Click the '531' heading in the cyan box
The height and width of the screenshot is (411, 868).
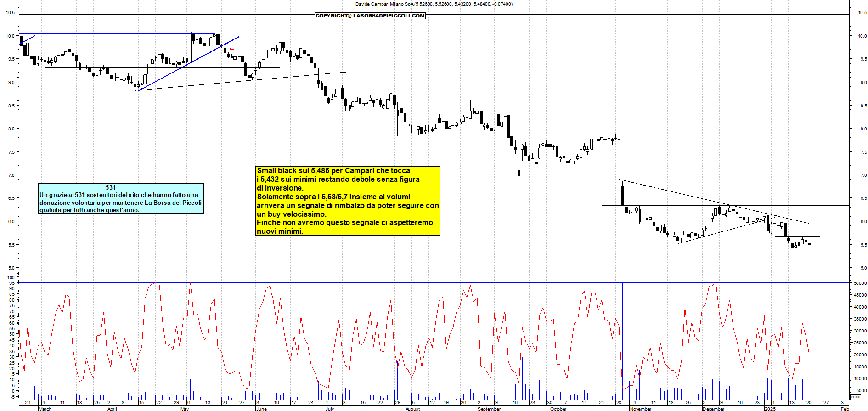(x=111, y=187)
